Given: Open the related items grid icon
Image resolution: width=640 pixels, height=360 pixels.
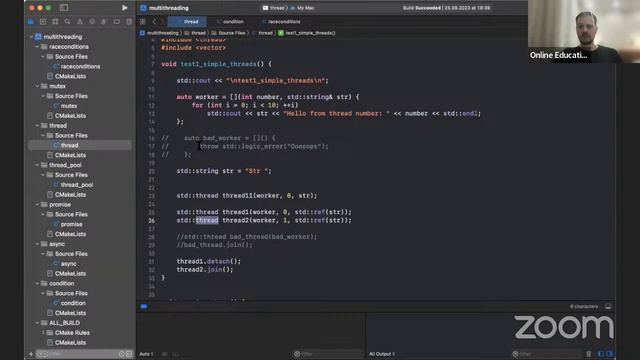Looking at the screenshot, I should click(142, 22).
